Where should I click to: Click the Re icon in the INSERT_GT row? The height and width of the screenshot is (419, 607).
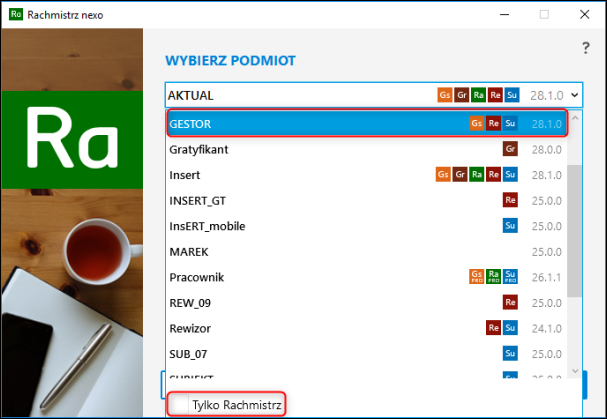tap(510, 200)
